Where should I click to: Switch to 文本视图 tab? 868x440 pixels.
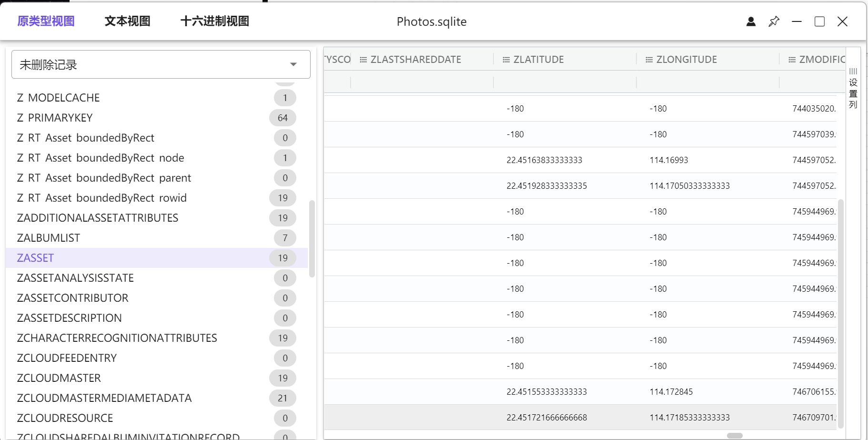click(x=127, y=21)
